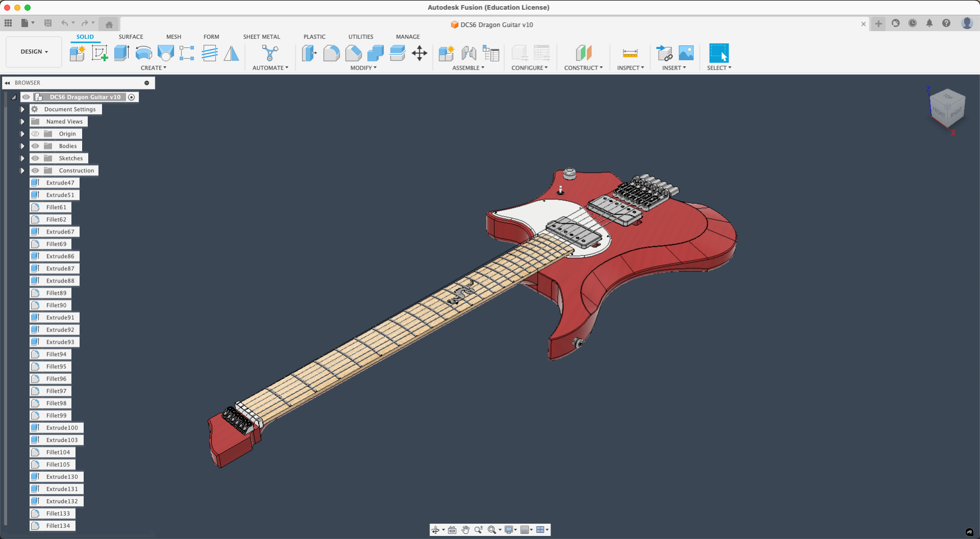Hide the Sketches folder with eye icon
The image size is (980, 539).
[x=35, y=158]
